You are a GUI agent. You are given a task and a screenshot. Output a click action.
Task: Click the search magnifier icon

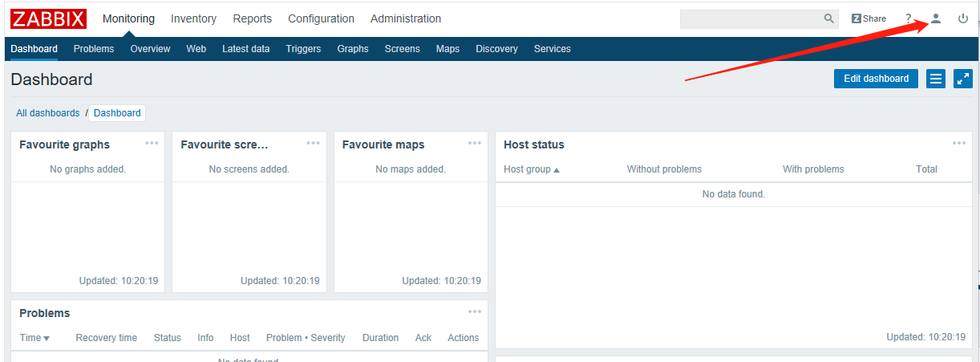pos(829,18)
